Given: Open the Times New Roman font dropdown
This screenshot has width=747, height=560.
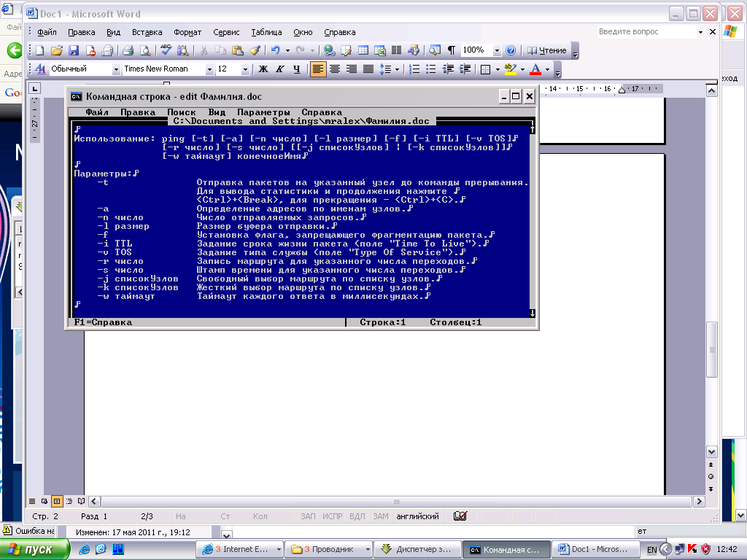Looking at the screenshot, I should (x=209, y=69).
